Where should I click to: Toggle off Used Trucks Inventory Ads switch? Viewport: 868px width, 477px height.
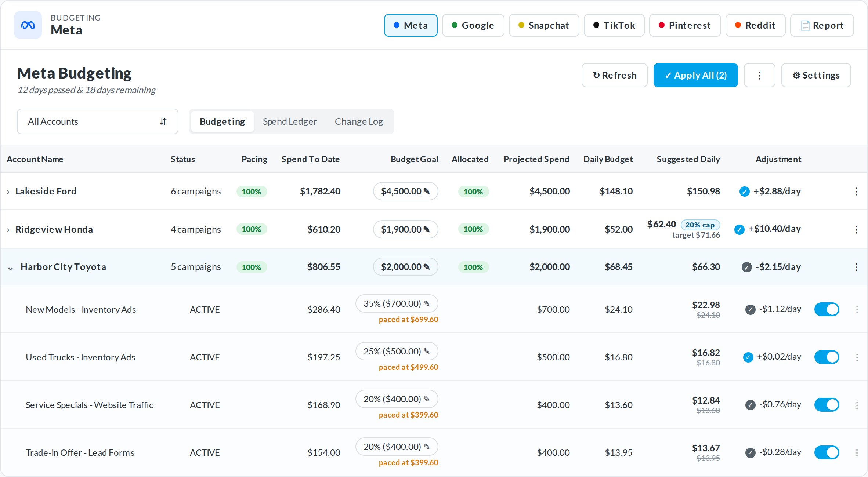[827, 357]
